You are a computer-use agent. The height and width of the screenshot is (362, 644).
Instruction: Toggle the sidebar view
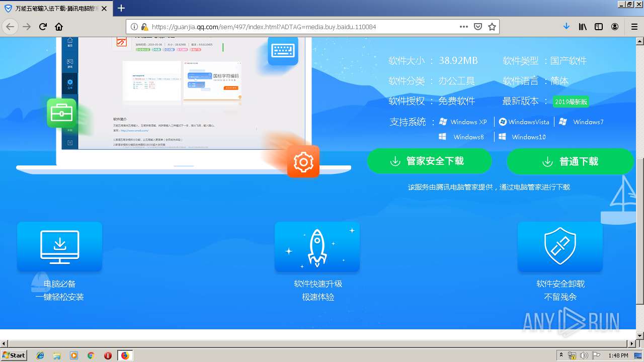click(599, 27)
